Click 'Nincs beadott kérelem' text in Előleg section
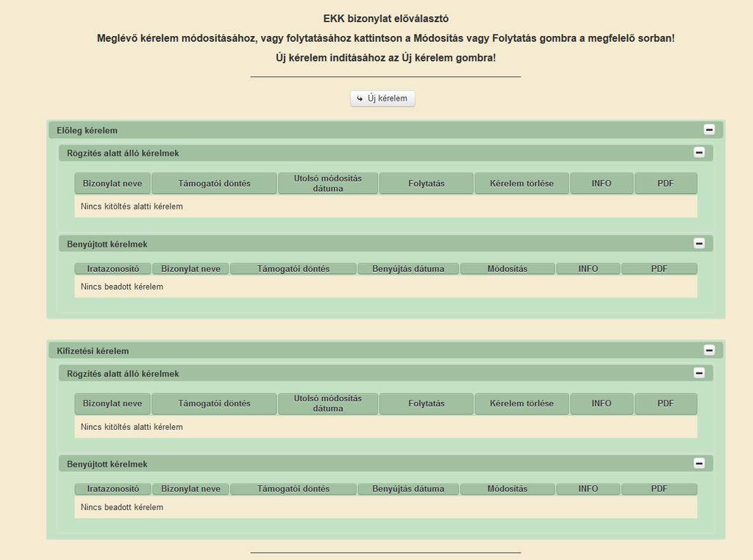This screenshot has height=560, width=753. 122,287
